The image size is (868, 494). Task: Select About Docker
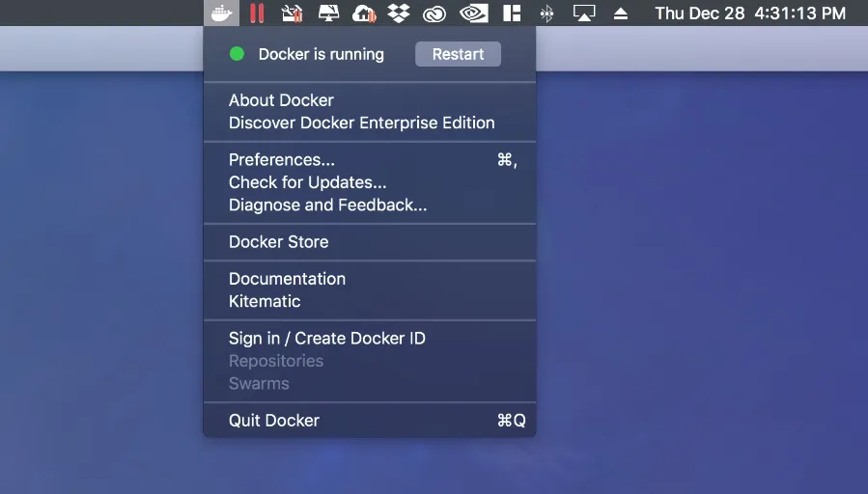pos(281,100)
